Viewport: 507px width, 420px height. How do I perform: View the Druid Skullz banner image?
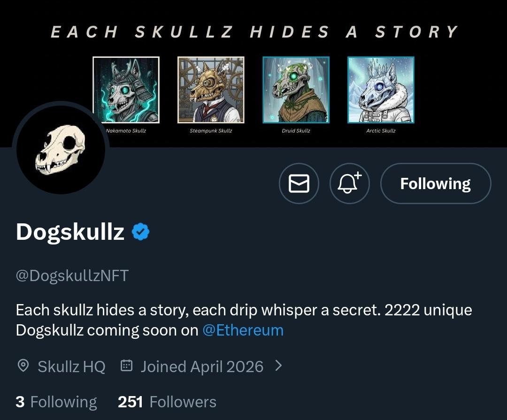point(296,90)
